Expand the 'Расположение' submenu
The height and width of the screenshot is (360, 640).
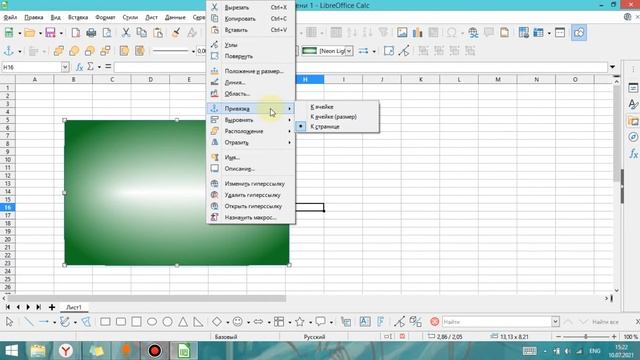pyautogui.click(x=251, y=131)
